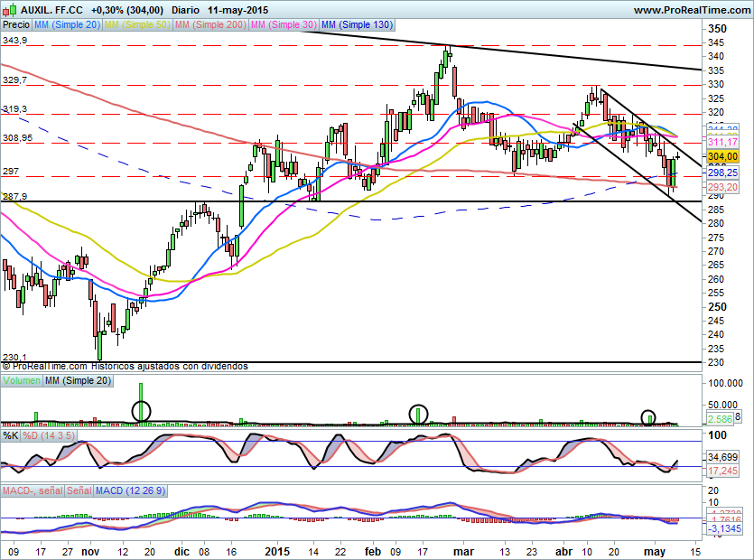Toggle the MM (Simple 50) yellow average label
The width and height of the screenshot is (754, 560).
[x=137, y=25]
